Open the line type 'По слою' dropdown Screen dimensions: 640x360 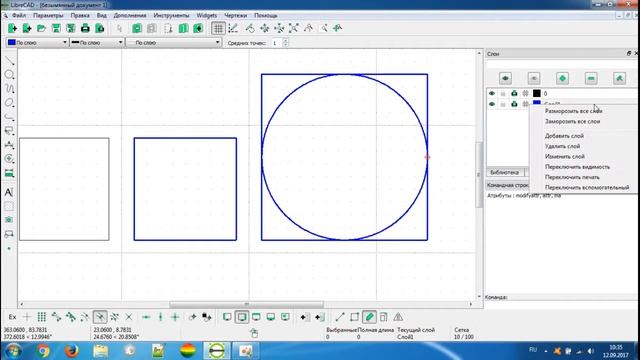(x=173, y=42)
